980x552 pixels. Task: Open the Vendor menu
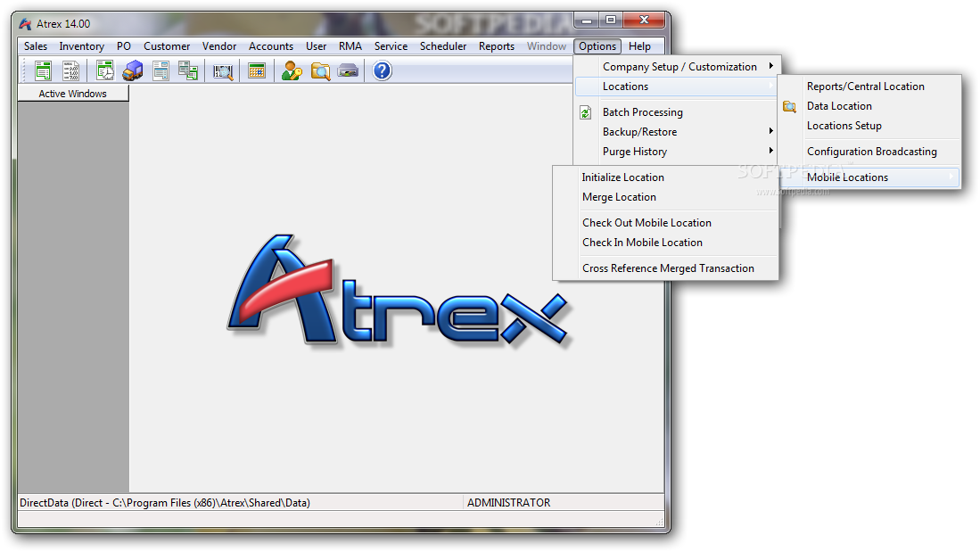pos(219,46)
